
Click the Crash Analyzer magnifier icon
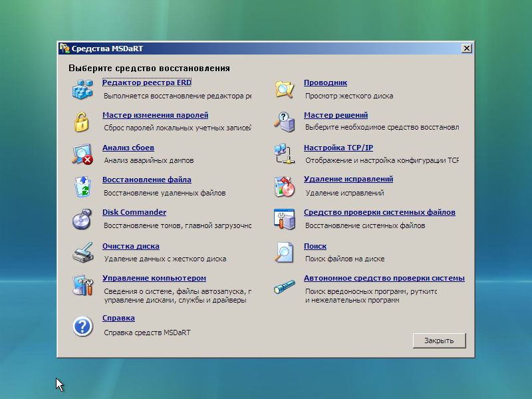(x=82, y=154)
